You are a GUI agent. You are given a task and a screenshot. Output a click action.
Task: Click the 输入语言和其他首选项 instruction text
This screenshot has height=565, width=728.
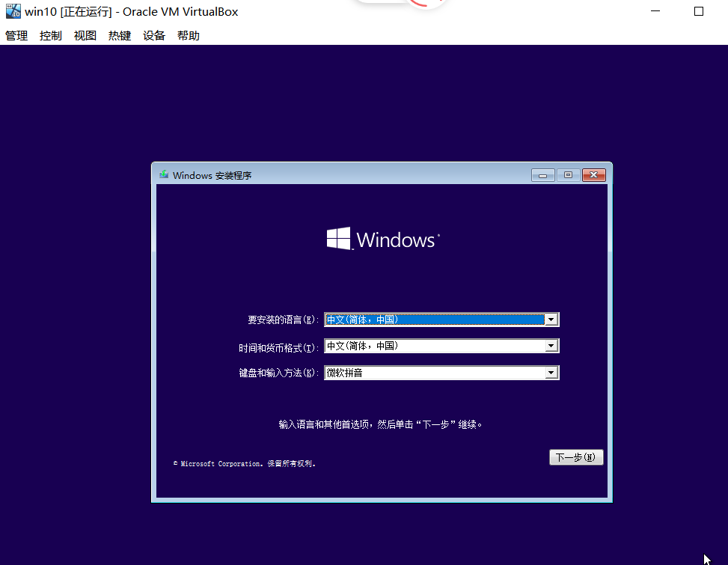[380, 424]
